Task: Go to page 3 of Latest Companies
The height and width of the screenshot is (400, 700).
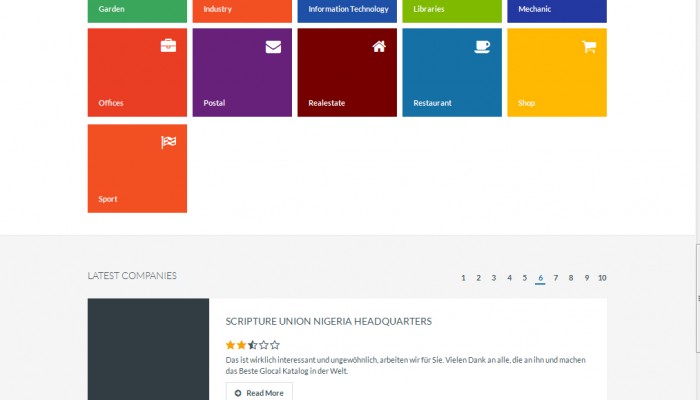Action: [x=494, y=278]
